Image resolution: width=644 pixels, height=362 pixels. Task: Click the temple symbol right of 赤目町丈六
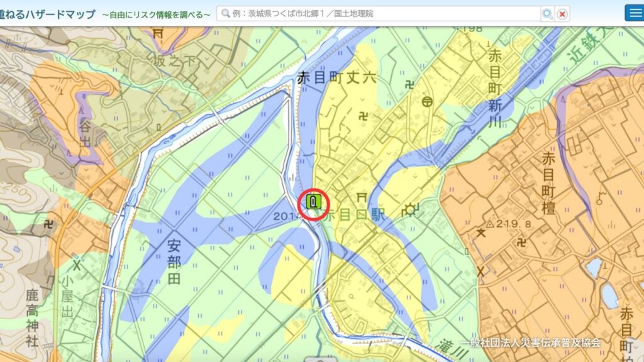(x=411, y=84)
